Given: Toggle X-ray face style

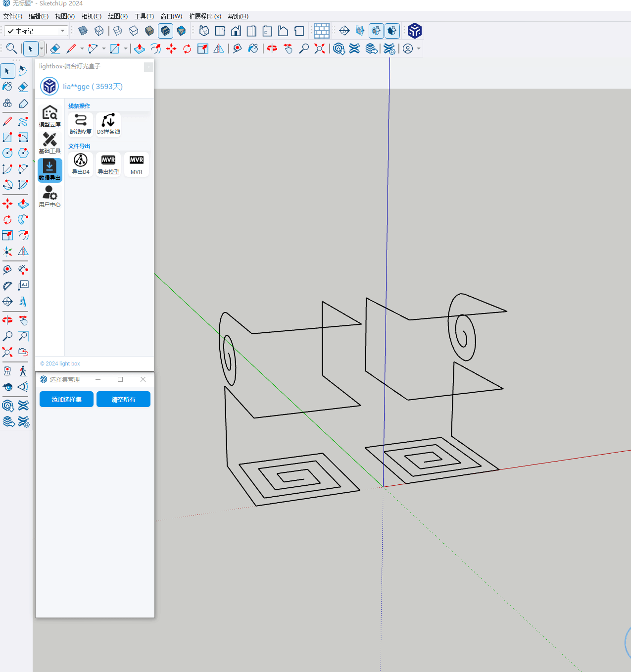Looking at the screenshot, I should tap(83, 31).
